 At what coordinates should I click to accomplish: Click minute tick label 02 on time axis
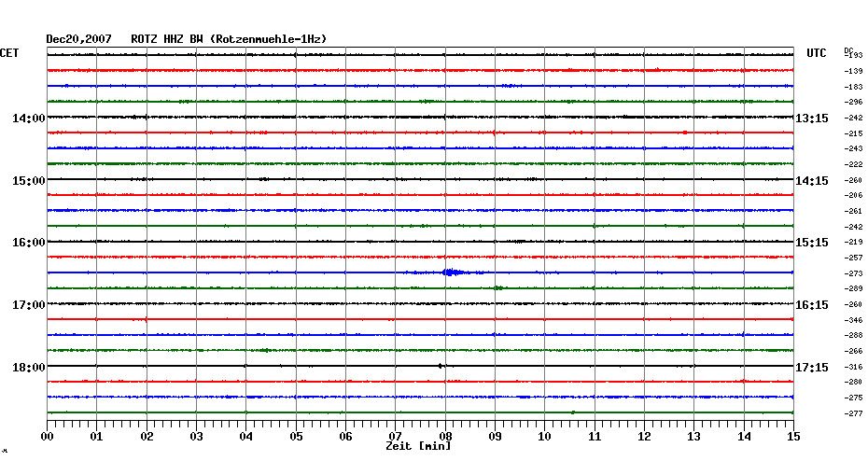[x=147, y=437]
